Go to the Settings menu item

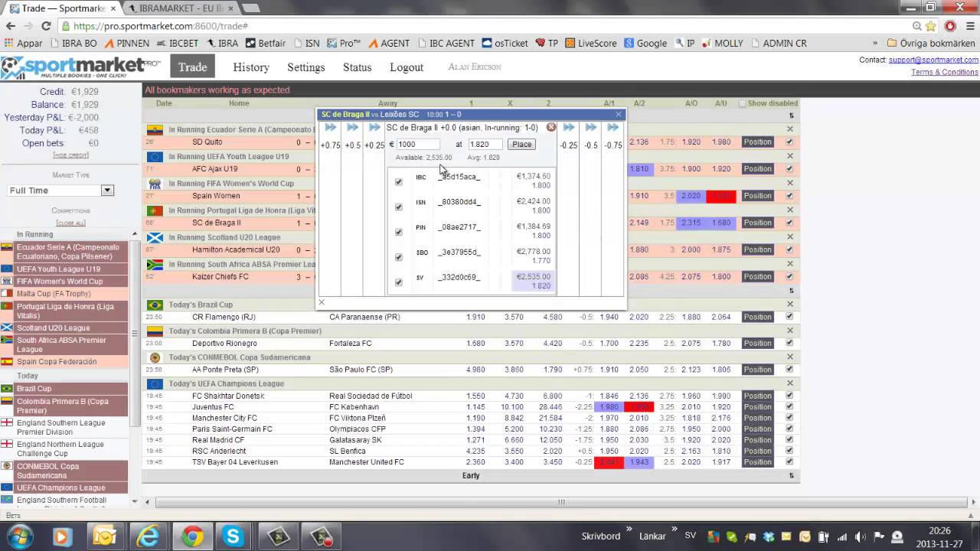point(306,67)
